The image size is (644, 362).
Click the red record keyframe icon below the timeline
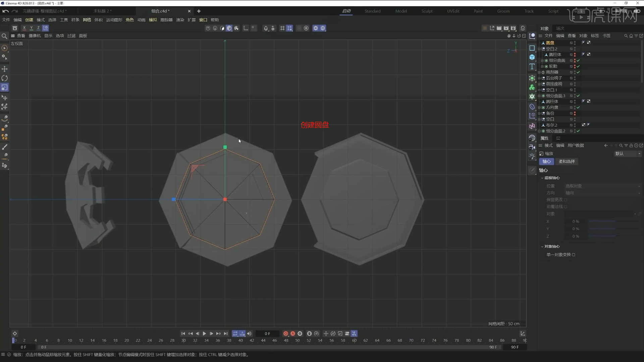coord(285,334)
